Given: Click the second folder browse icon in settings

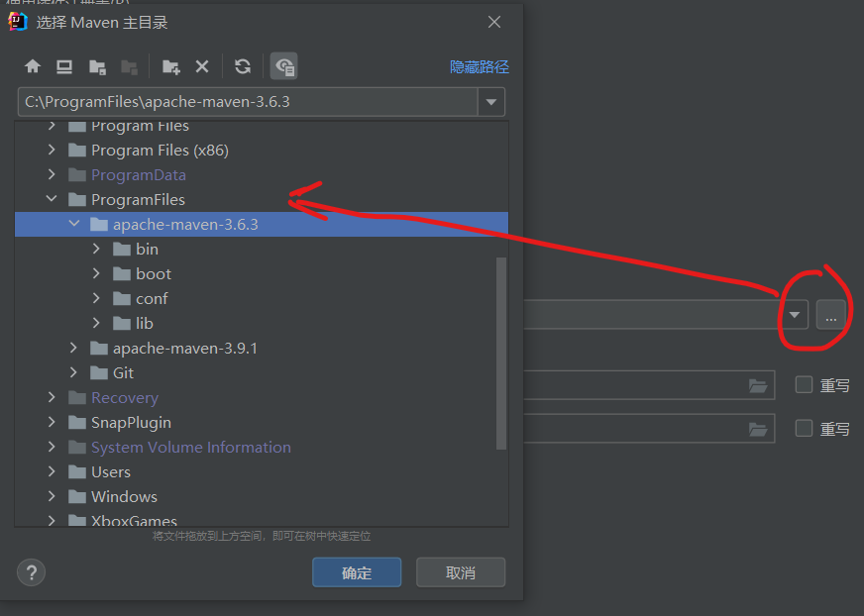Looking at the screenshot, I should click(x=758, y=429).
